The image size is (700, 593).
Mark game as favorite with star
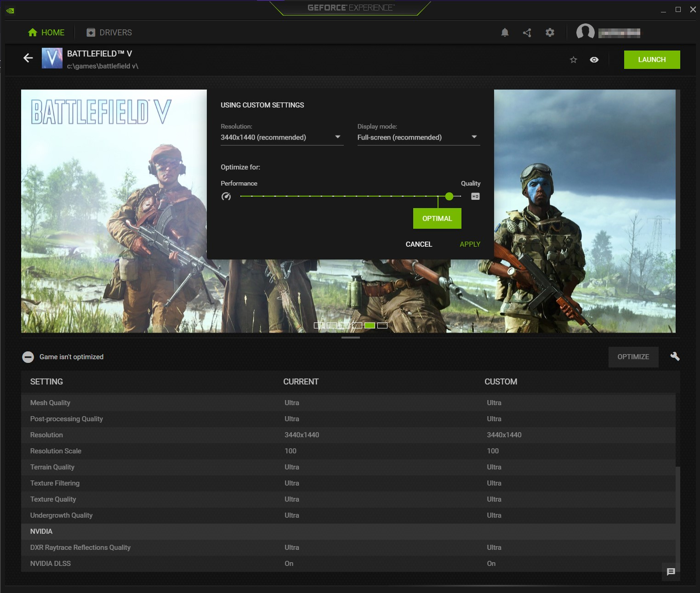[x=574, y=60]
